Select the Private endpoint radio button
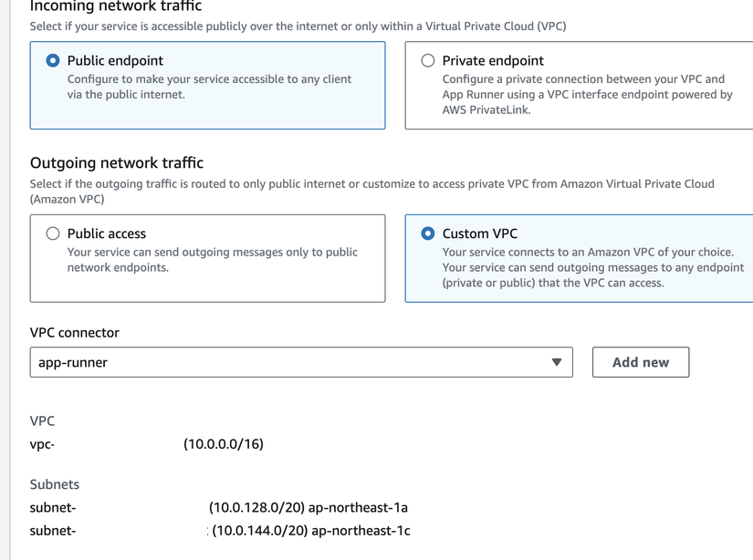Image resolution: width=753 pixels, height=560 pixels. [427, 60]
